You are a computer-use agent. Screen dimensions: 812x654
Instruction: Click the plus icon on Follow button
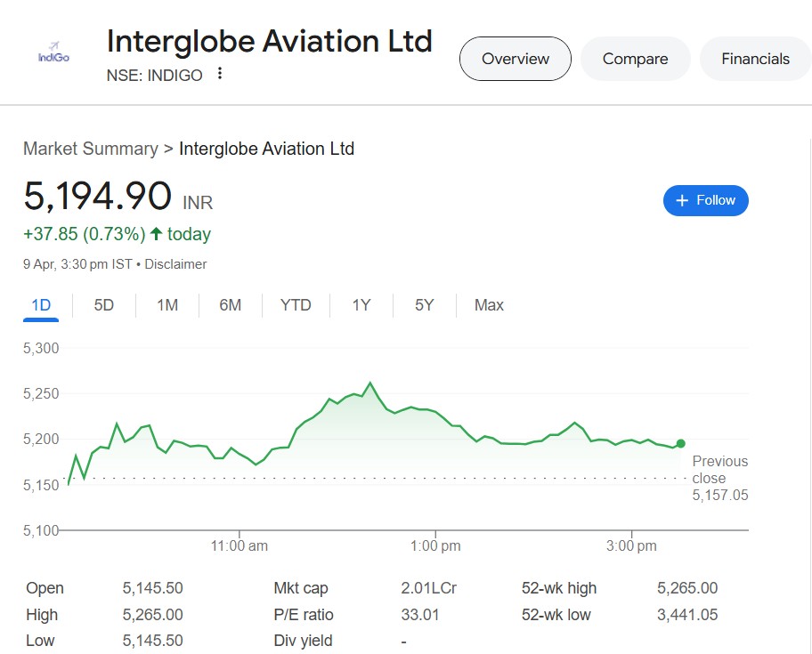click(683, 200)
